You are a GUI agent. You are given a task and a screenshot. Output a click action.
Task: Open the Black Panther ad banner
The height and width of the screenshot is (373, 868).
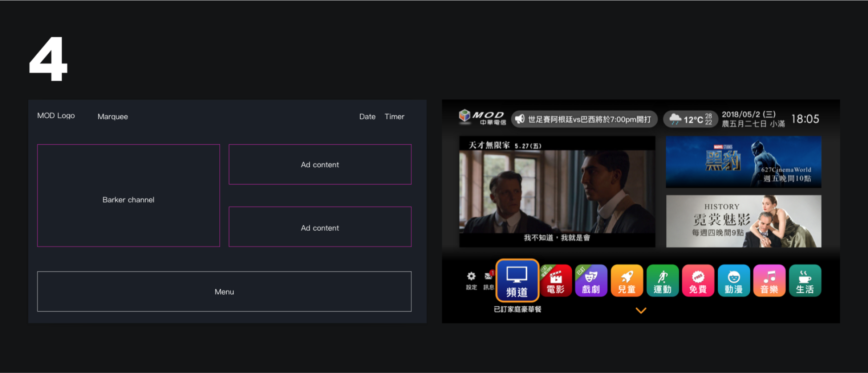[x=743, y=162]
